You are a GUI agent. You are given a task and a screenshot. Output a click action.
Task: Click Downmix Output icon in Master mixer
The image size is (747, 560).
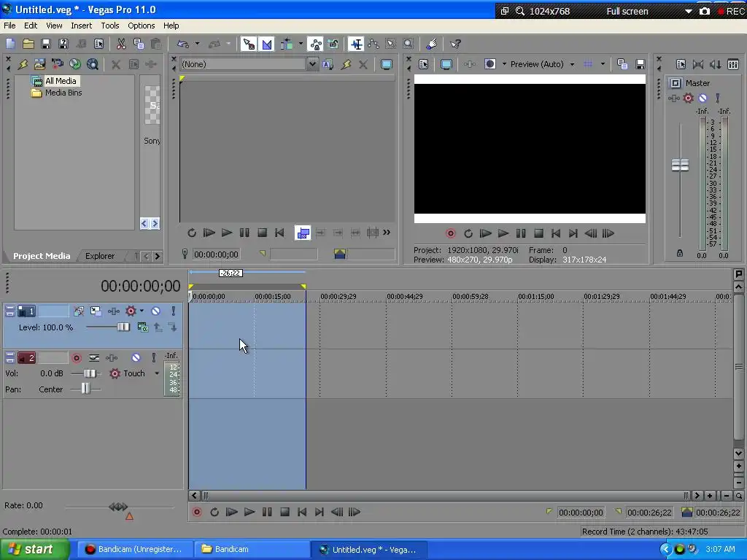[698, 64]
